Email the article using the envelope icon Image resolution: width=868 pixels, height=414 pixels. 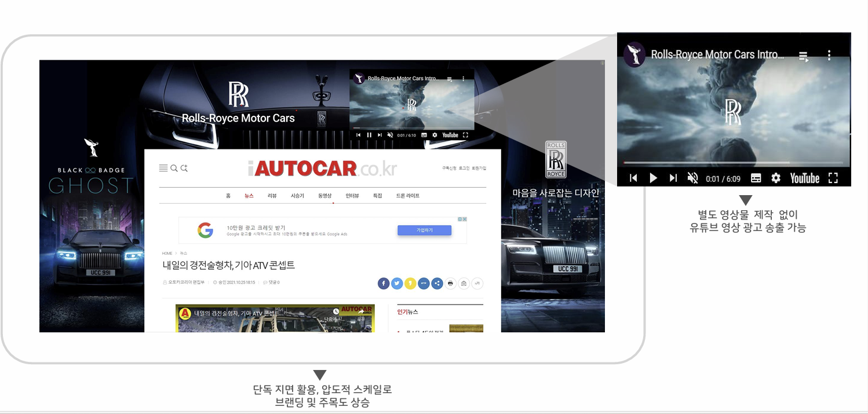click(464, 283)
